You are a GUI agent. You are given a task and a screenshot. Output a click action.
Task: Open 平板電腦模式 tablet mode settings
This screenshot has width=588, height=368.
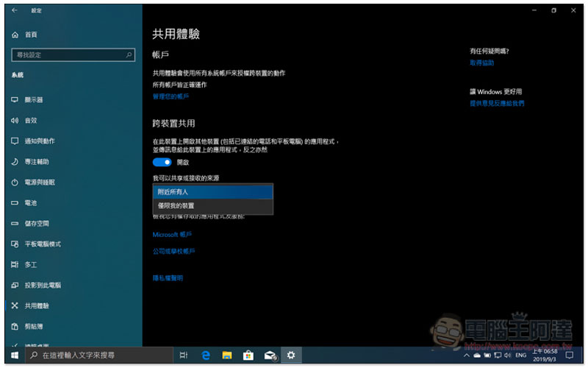point(43,244)
